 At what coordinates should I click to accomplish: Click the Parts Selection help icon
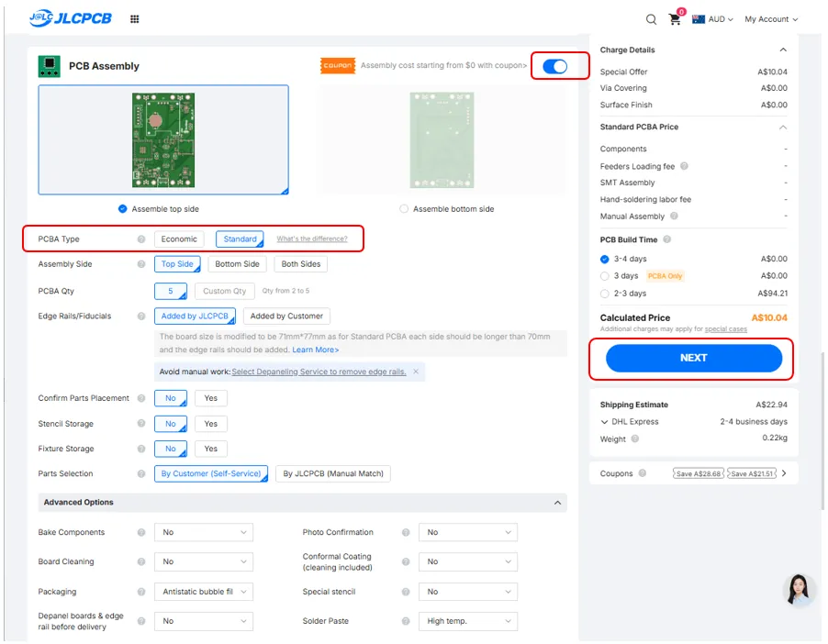(141, 473)
